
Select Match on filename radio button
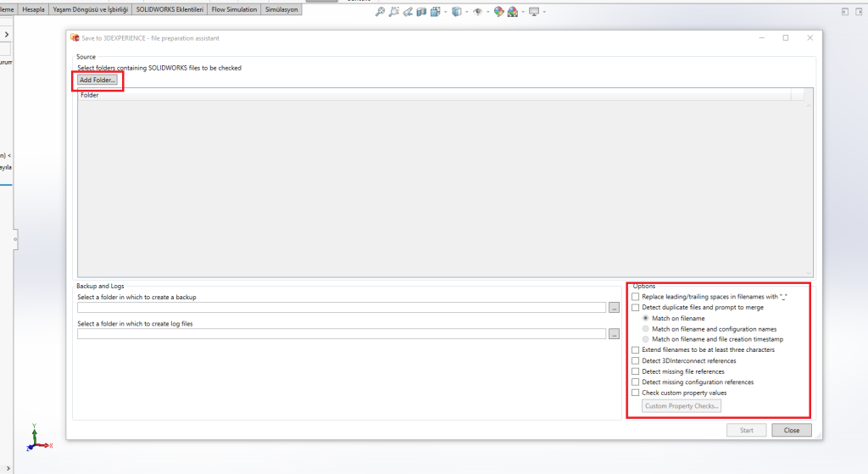pyautogui.click(x=646, y=318)
